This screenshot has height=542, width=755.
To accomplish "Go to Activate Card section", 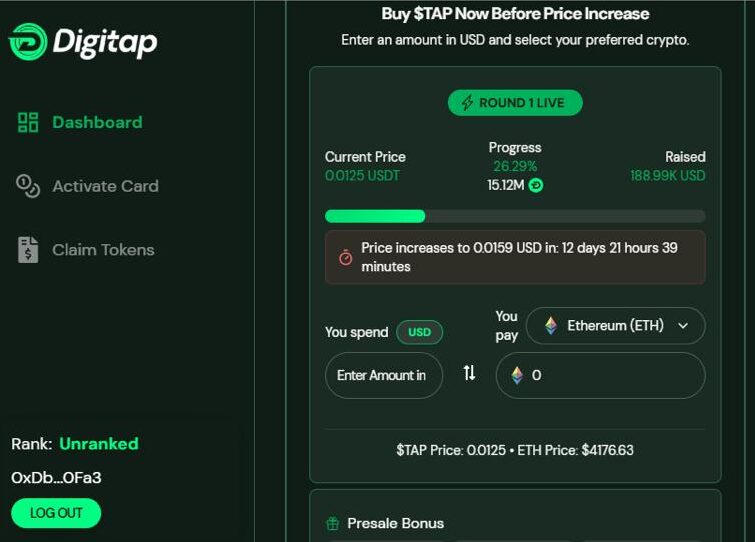I will pyautogui.click(x=87, y=186).
